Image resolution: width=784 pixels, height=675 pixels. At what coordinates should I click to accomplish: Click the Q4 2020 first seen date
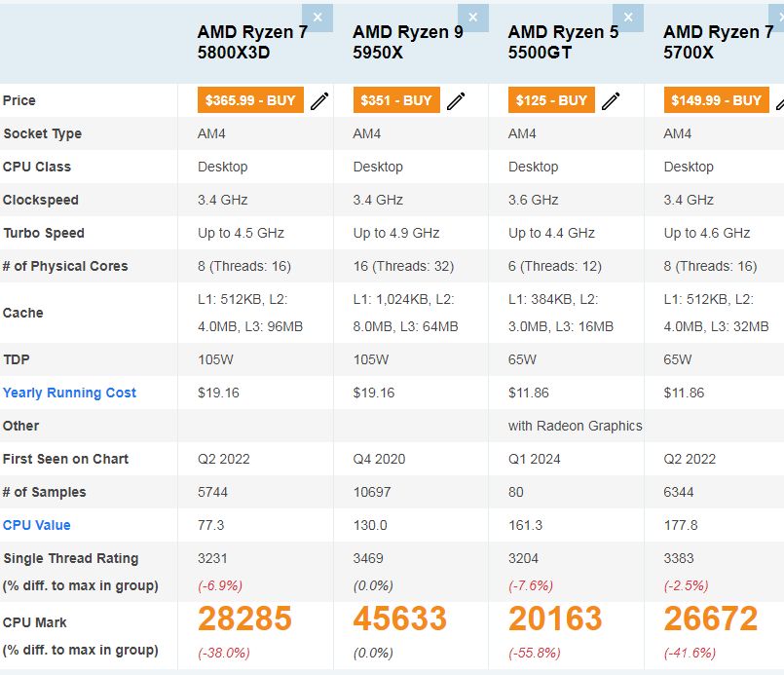[379, 459]
